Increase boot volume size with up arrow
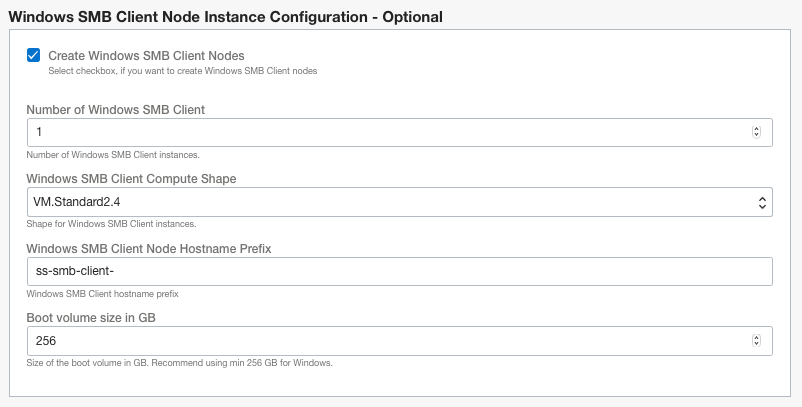 coord(756,338)
